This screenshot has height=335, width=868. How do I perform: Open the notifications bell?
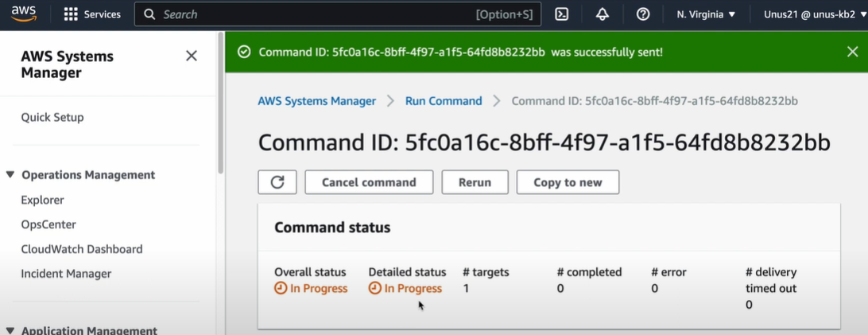point(603,14)
